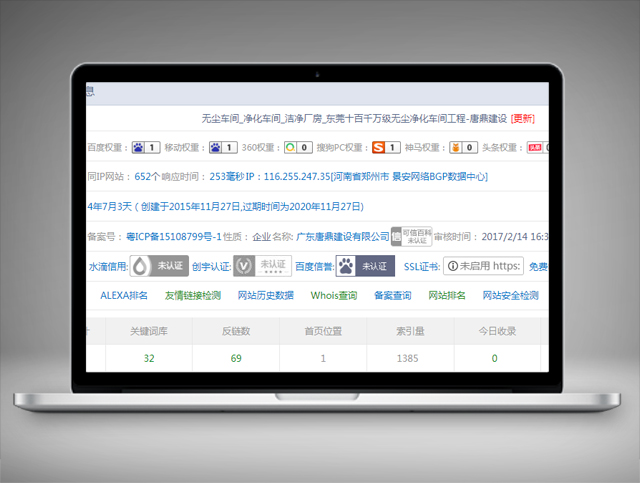Click the 百度信誉 paw badge
The height and width of the screenshot is (483, 640).
pos(365,266)
